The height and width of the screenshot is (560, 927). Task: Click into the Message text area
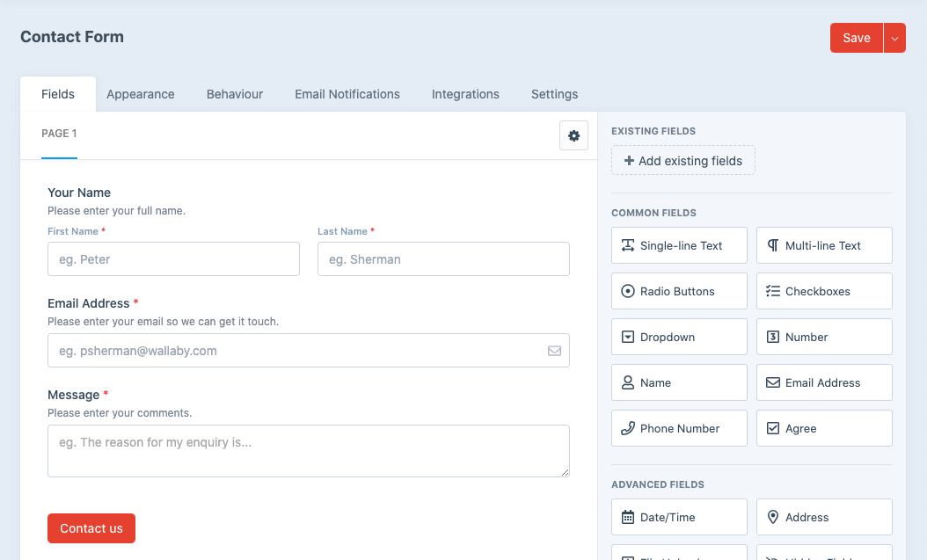(308, 451)
